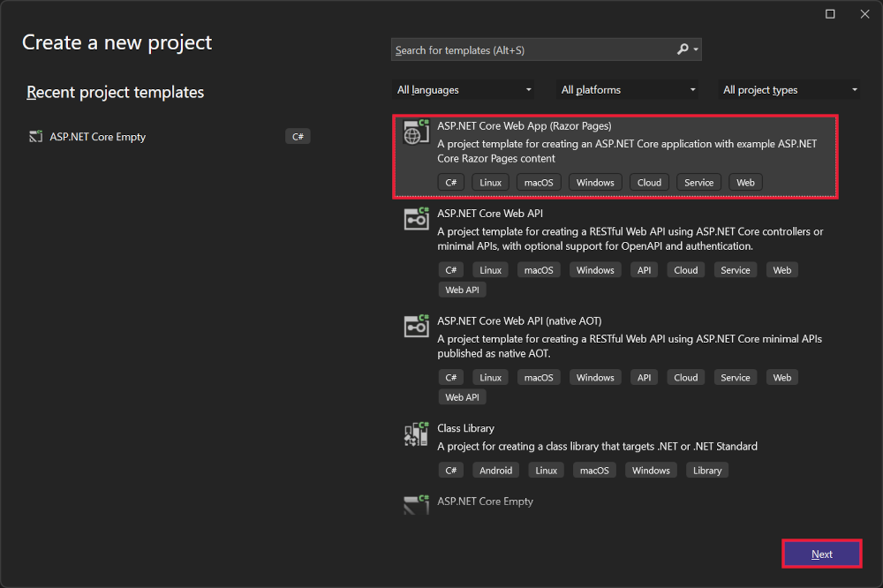Open the search options arrow beside the magnifier
Viewport: 883px width, 588px height.
click(694, 49)
